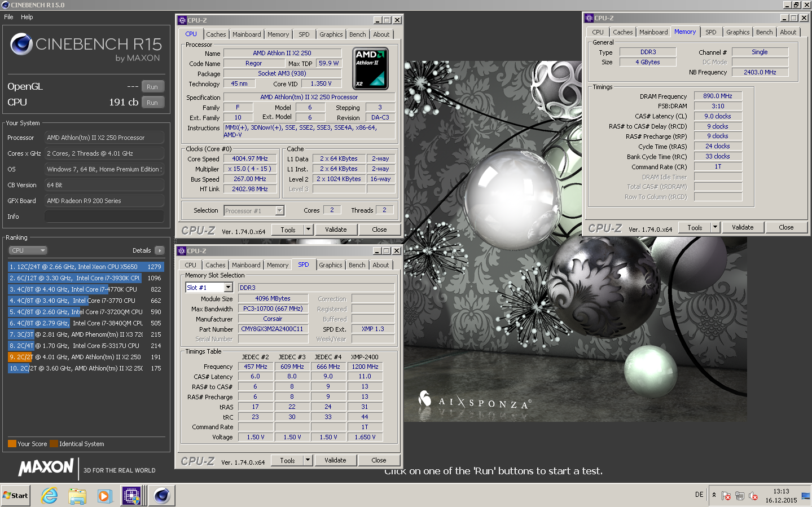
Task: Click the Start button
Action: tap(16, 496)
